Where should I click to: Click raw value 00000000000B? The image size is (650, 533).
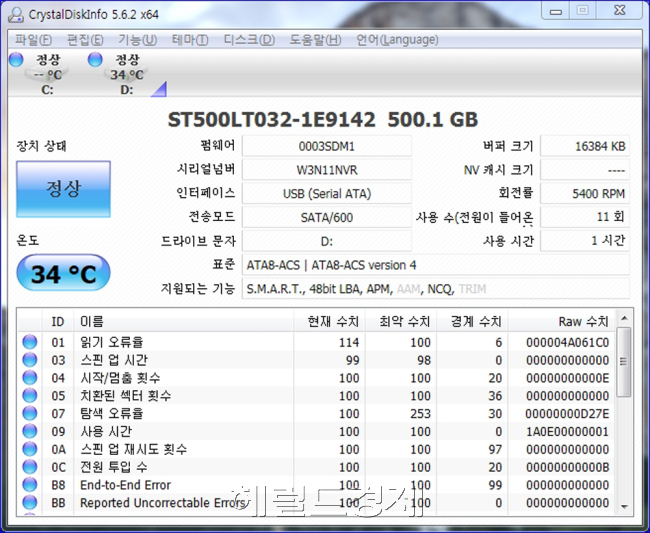click(x=567, y=467)
